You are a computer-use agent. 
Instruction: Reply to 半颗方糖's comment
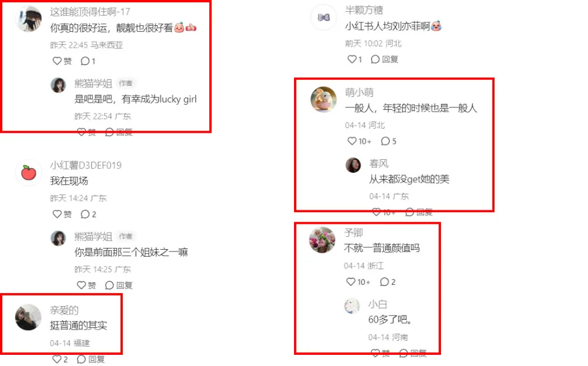coord(385,59)
